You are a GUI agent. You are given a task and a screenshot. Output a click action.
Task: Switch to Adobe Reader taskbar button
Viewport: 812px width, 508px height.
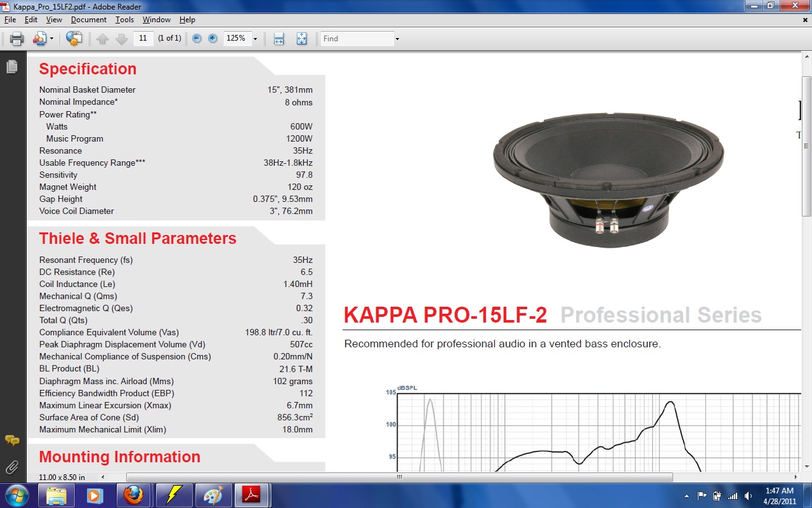click(x=252, y=495)
